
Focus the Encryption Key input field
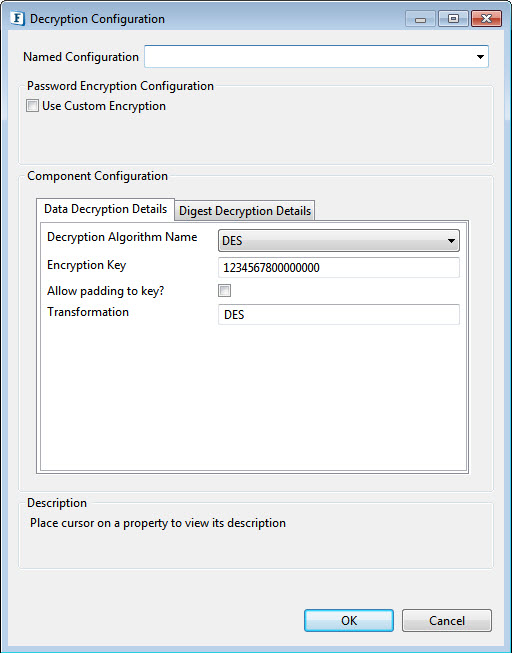(x=339, y=267)
